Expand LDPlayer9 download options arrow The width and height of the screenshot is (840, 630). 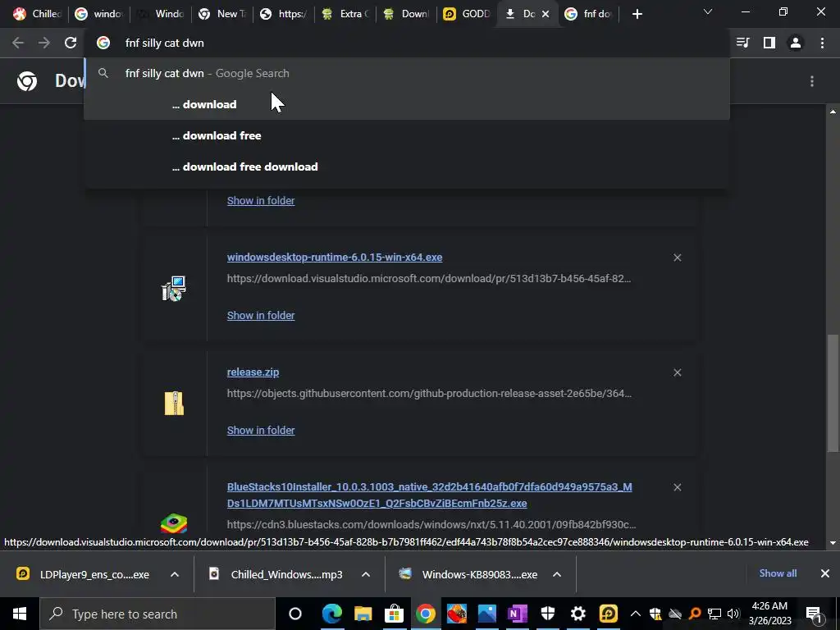pyautogui.click(x=175, y=574)
